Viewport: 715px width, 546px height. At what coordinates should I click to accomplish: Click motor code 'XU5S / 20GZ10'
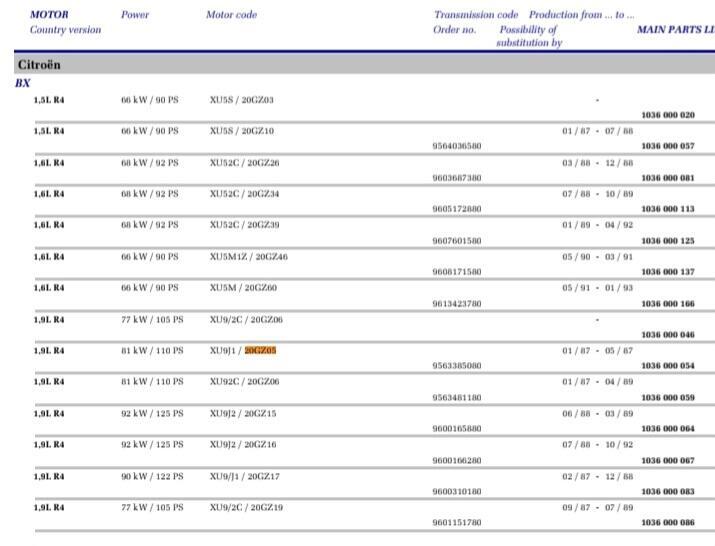point(242,131)
